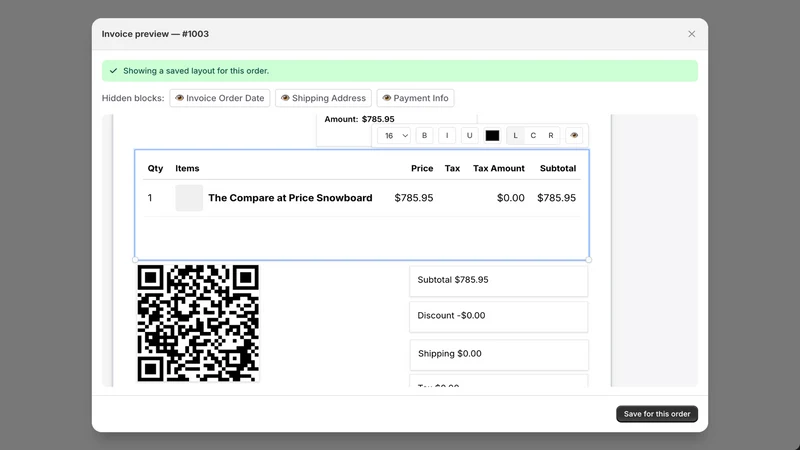
Task: Click the Subtotal column header
Action: coord(558,168)
